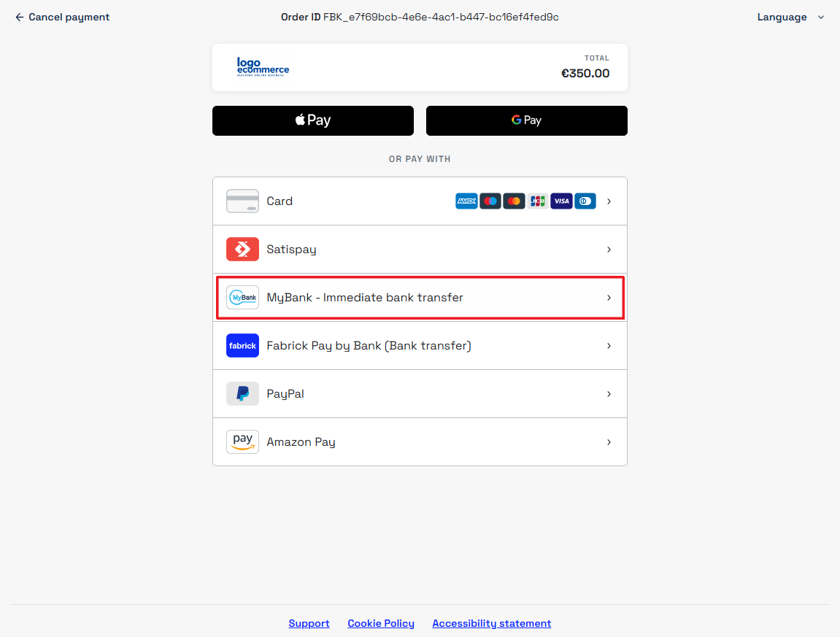Pay with the Apple Pay button
The image size is (840, 637).
[x=313, y=120]
